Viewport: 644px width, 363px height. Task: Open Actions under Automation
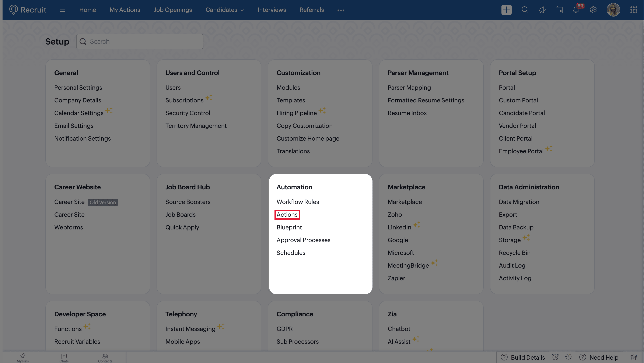click(287, 214)
